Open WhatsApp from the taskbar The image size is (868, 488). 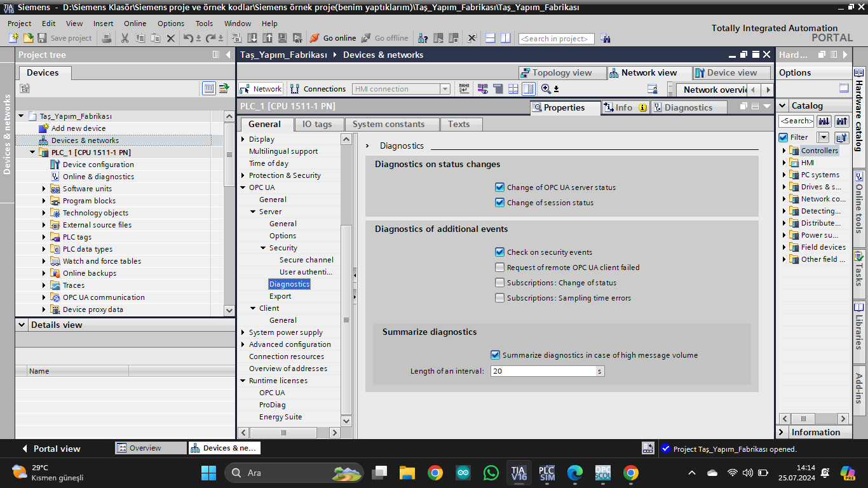click(491, 473)
